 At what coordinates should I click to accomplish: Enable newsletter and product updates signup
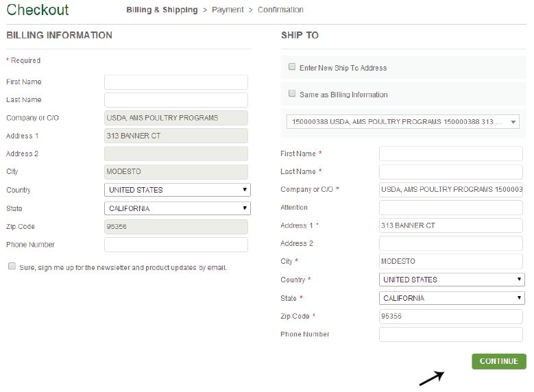coord(12,267)
